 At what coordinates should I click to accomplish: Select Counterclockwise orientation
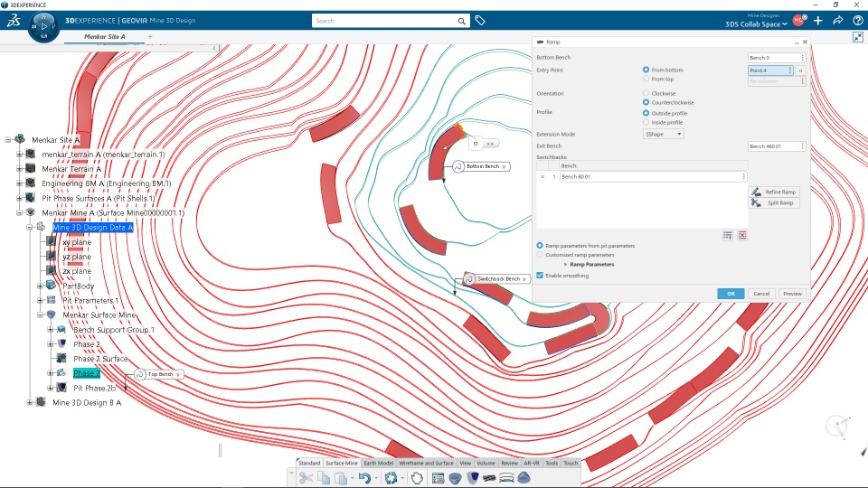pyautogui.click(x=646, y=102)
